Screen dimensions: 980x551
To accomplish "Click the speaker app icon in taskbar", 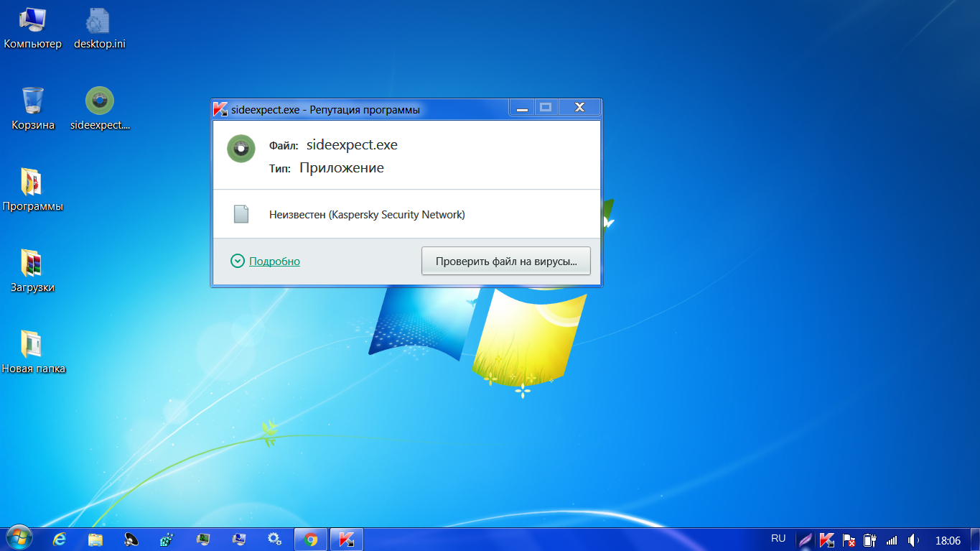I will [x=131, y=540].
